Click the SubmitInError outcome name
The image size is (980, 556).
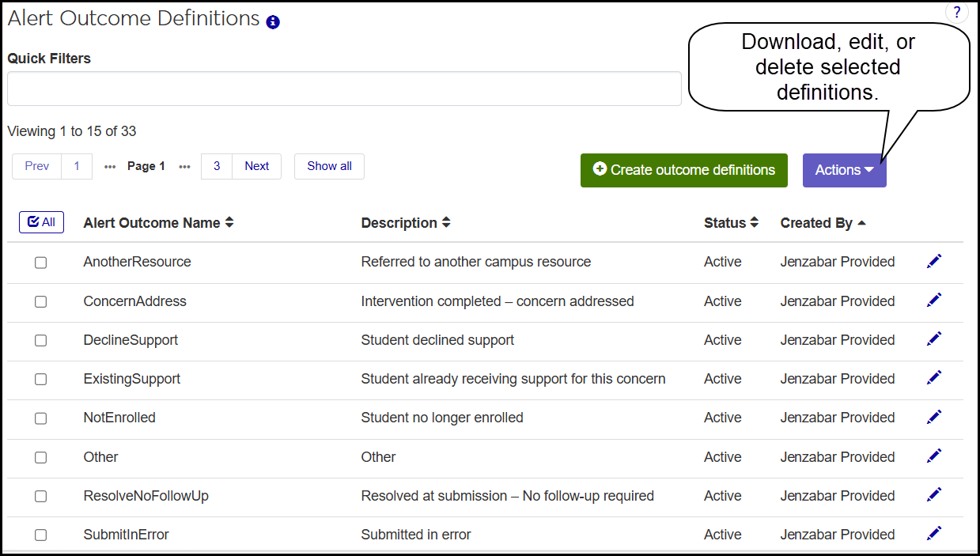(x=127, y=535)
